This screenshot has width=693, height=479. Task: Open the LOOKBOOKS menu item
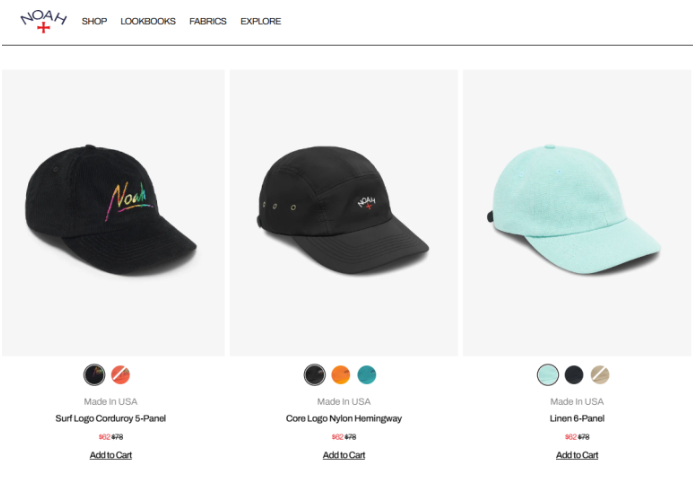(148, 21)
